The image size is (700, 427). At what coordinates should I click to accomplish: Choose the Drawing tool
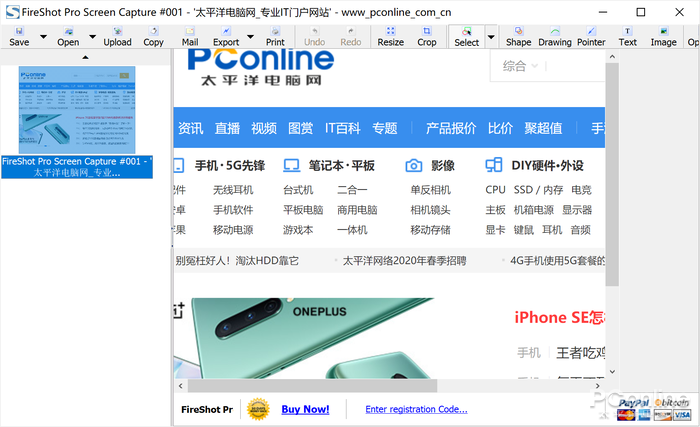point(555,36)
